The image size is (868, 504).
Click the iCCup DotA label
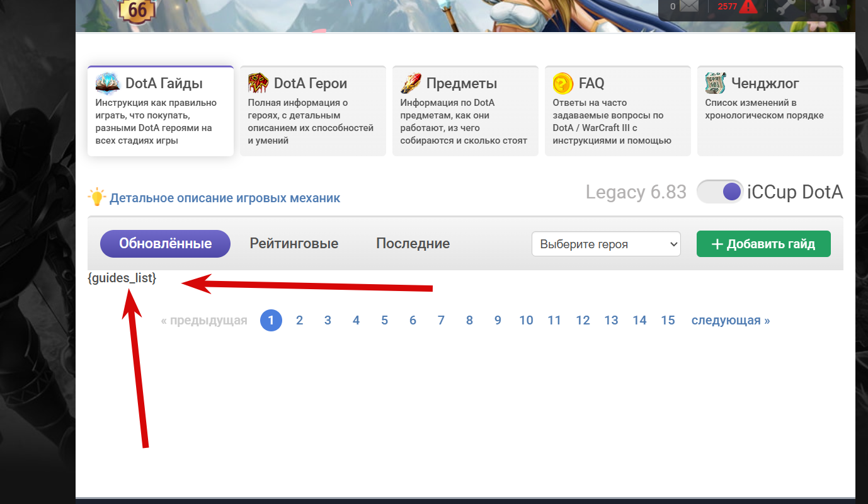click(x=795, y=192)
